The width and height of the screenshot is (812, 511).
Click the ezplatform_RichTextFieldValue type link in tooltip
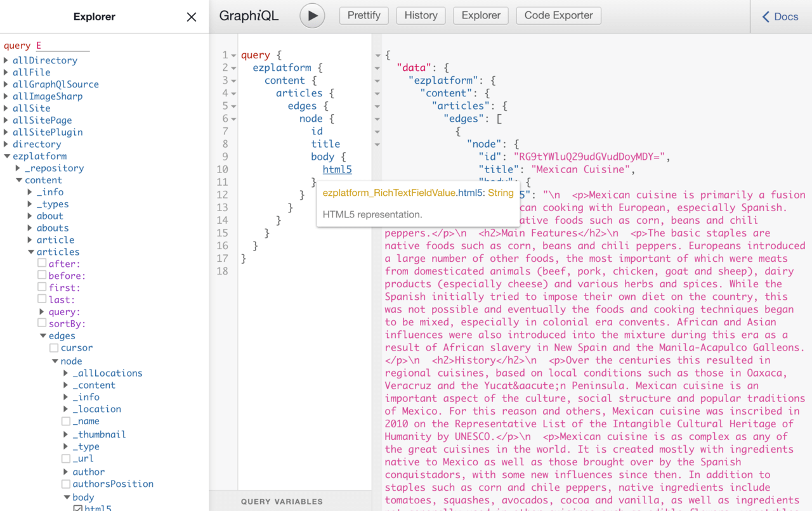pos(389,193)
